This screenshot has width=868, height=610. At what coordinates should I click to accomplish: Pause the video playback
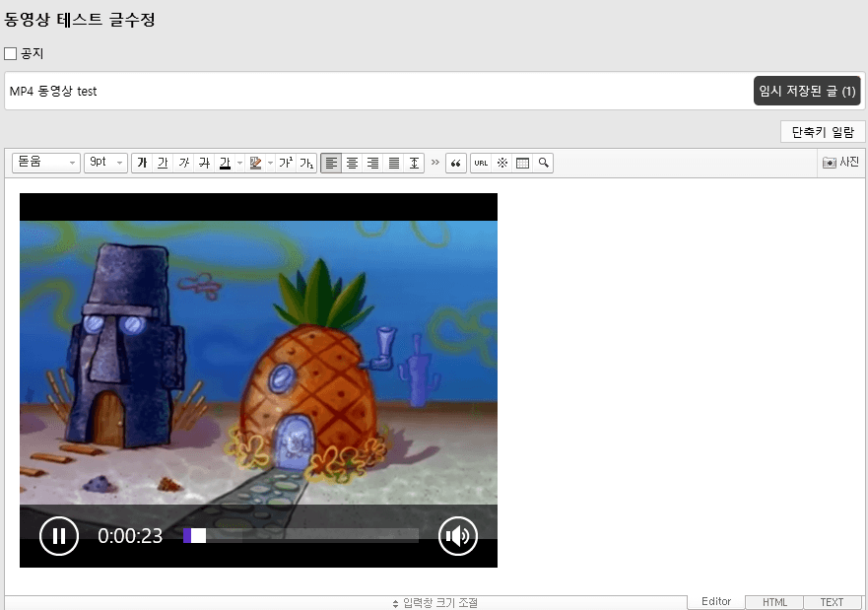coord(59,536)
